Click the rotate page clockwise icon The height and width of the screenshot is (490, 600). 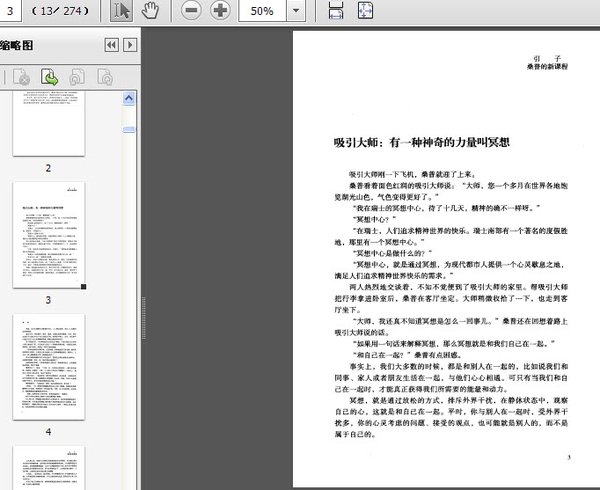click(104, 77)
